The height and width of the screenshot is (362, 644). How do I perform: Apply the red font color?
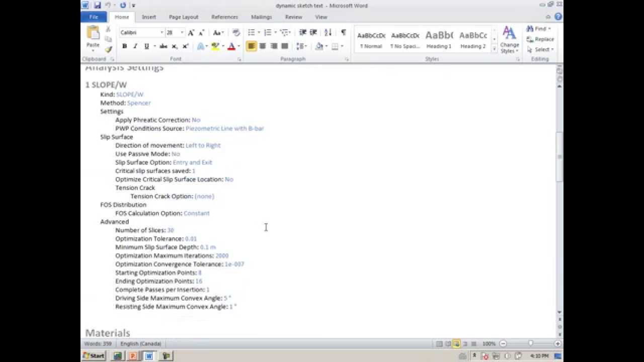click(x=231, y=46)
